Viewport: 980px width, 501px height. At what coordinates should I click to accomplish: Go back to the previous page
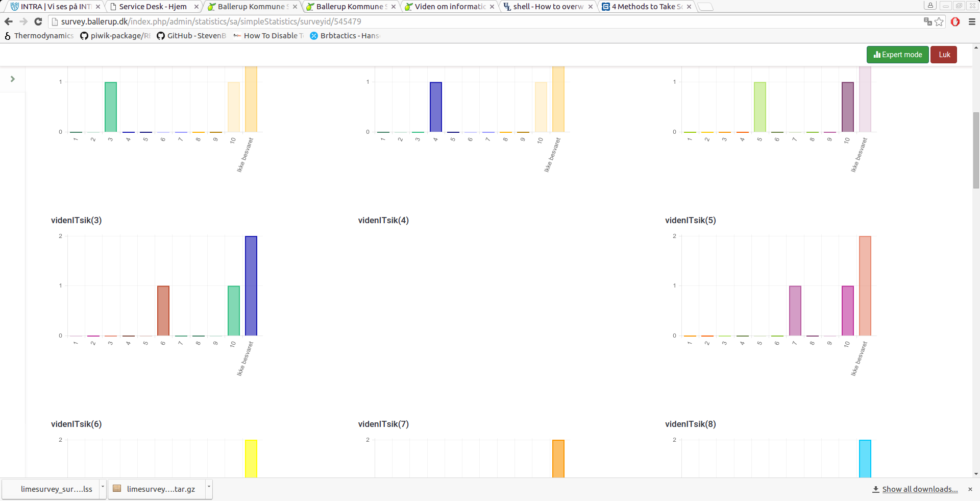tap(8, 21)
